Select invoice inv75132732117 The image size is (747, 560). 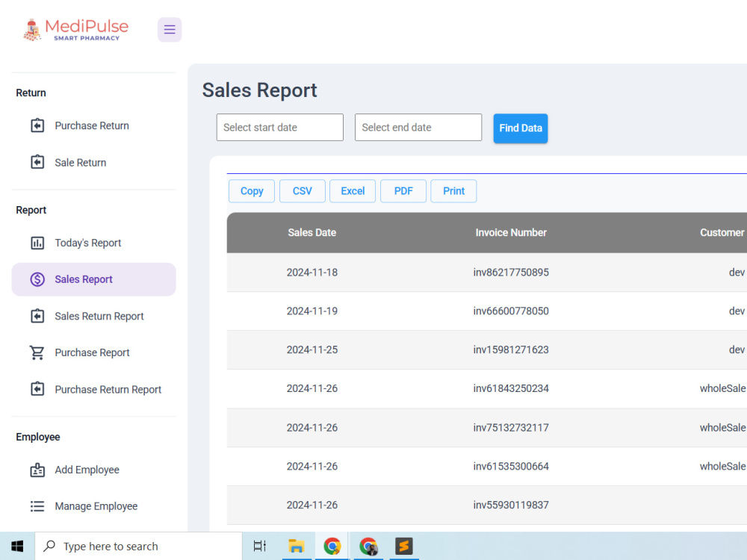511,428
